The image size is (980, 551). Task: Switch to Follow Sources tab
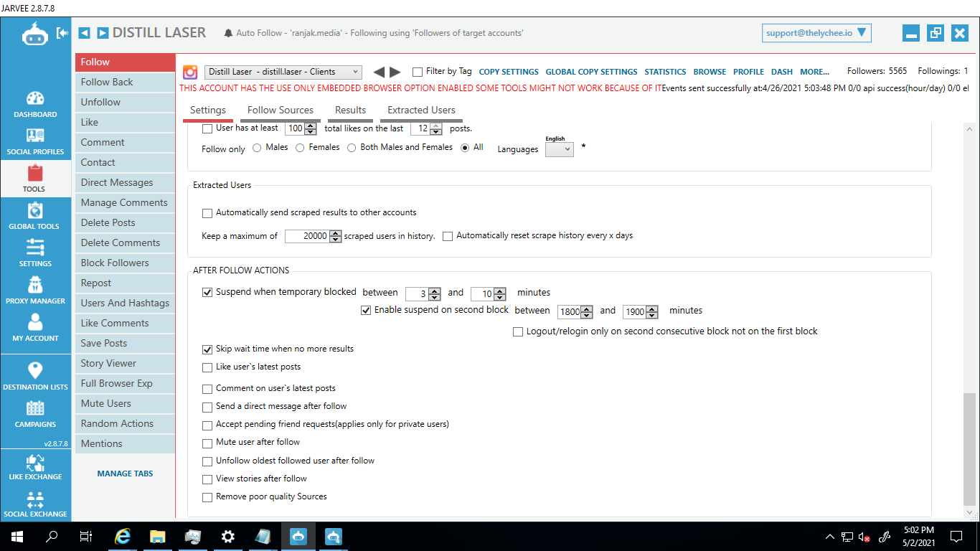tap(281, 110)
